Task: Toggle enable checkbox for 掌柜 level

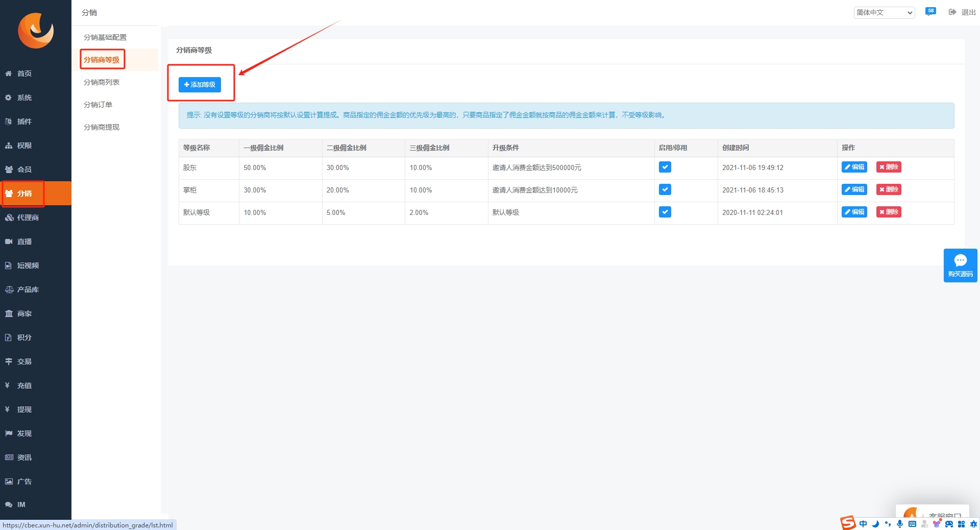Action: [x=665, y=189]
